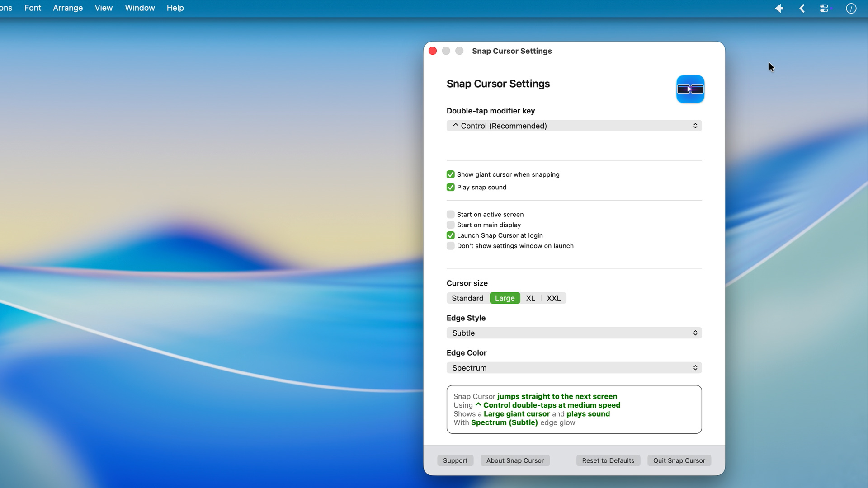Uncheck Show giant cursor when snapping
Image resolution: width=868 pixels, height=488 pixels.
450,174
